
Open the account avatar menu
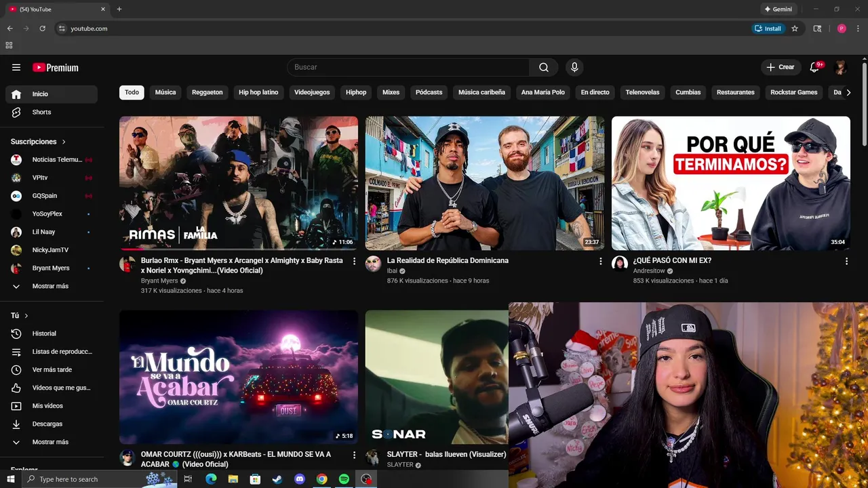pyautogui.click(x=841, y=67)
